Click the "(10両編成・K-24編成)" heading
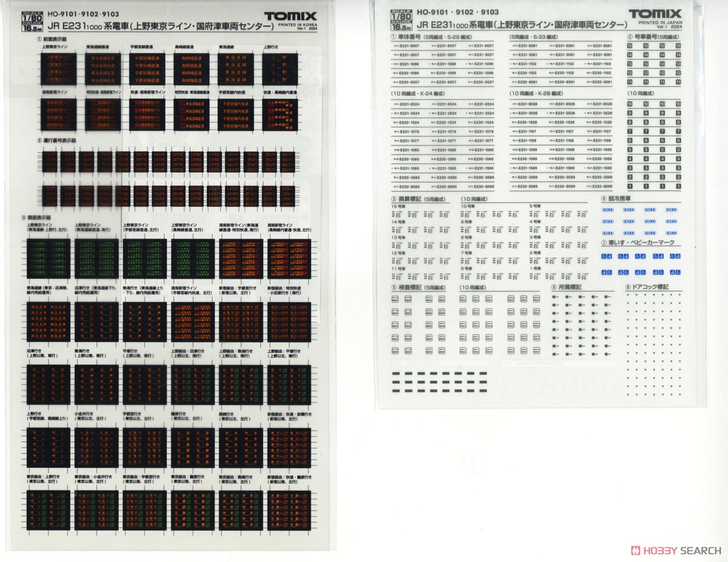 417,95
